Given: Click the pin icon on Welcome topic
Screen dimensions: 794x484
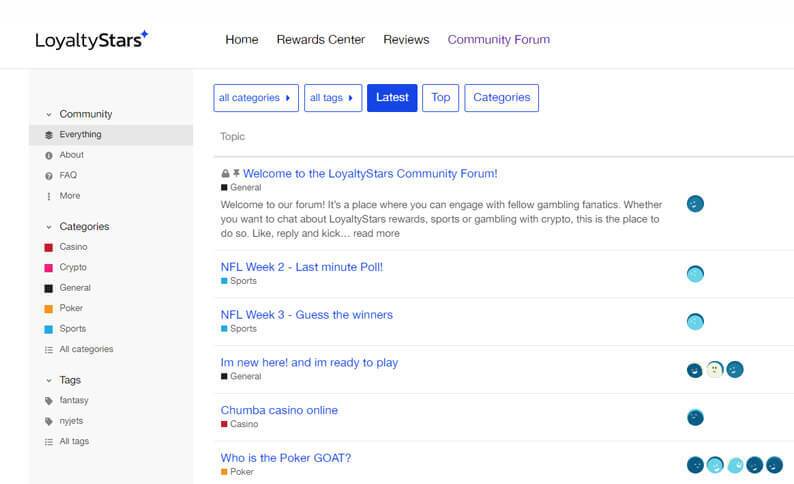Looking at the screenshot, I should pos(236,174).
